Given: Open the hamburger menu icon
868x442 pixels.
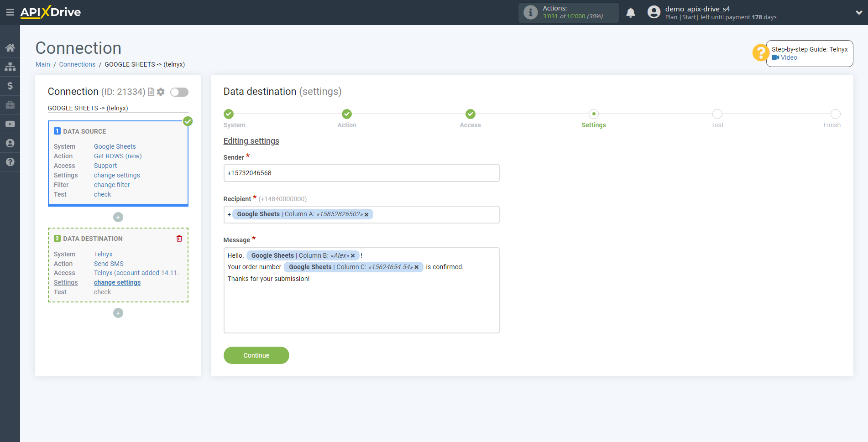Looking at the screenshot, I should click(x=10, y=12).
